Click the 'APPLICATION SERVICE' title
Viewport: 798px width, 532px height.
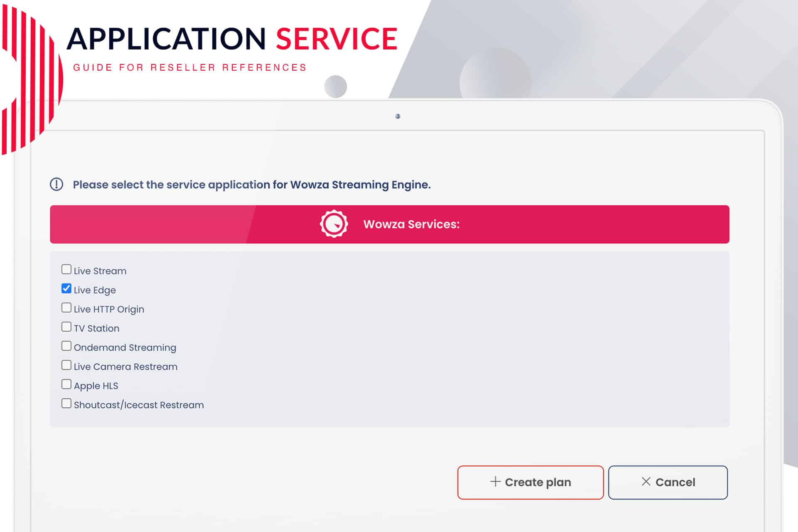pos(232,39)
